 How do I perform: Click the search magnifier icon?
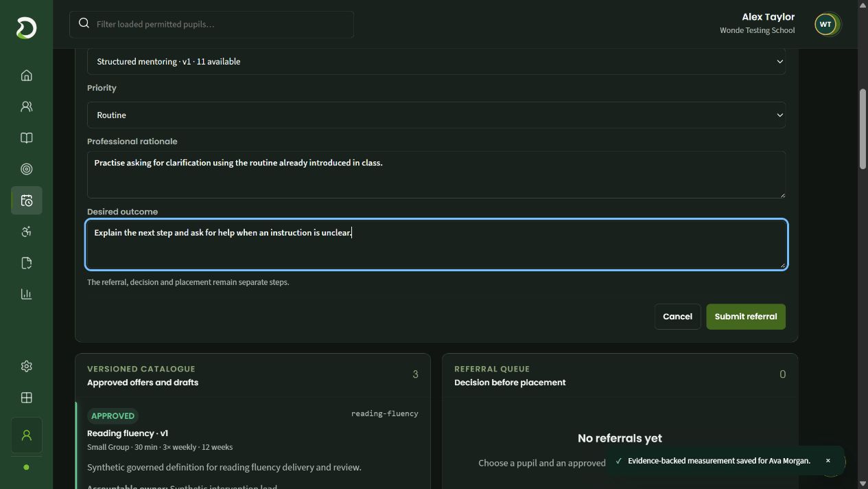click(x=84, y=23)
